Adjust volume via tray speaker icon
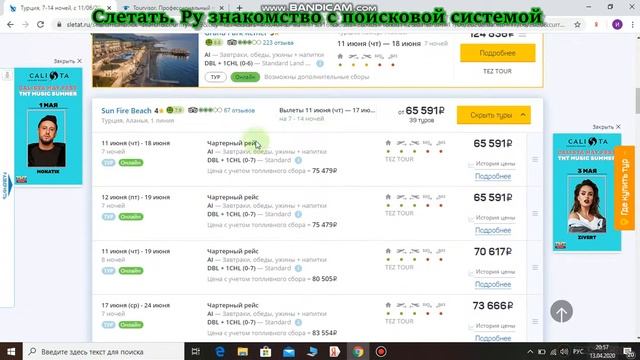Viewport: 640px width, 360px height. (x=564, y=351)
